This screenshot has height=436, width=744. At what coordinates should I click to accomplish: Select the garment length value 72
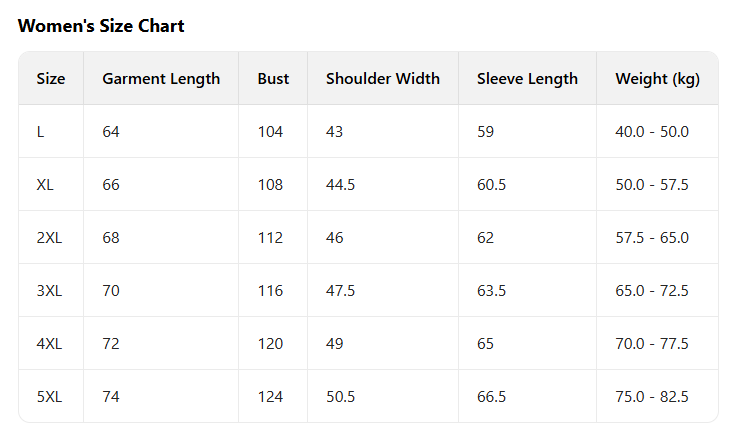pos(111,344)
